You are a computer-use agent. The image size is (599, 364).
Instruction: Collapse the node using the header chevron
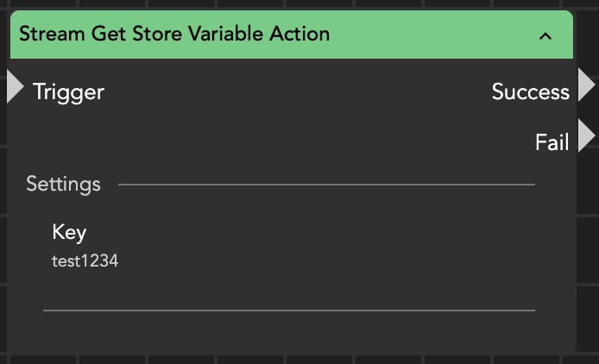point(545,35)
